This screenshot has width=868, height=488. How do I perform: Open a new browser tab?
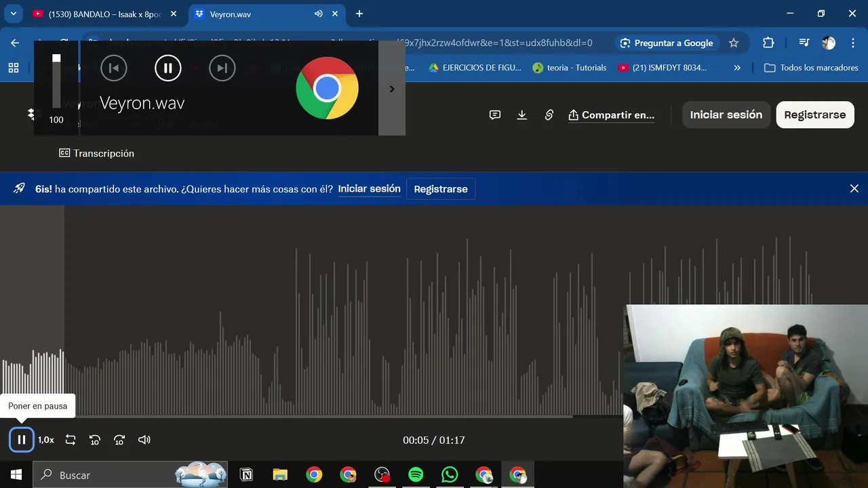[x=359, y=14]
